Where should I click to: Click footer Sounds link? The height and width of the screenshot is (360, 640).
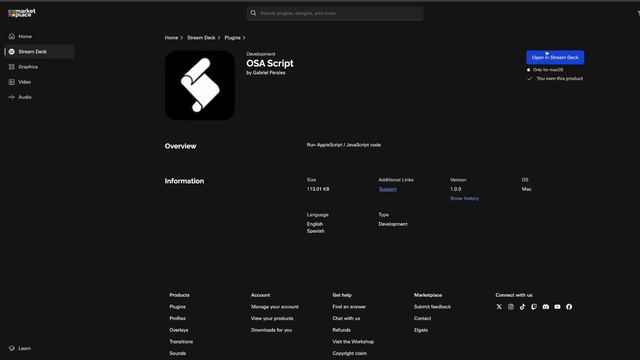click(x=178, y=353)
